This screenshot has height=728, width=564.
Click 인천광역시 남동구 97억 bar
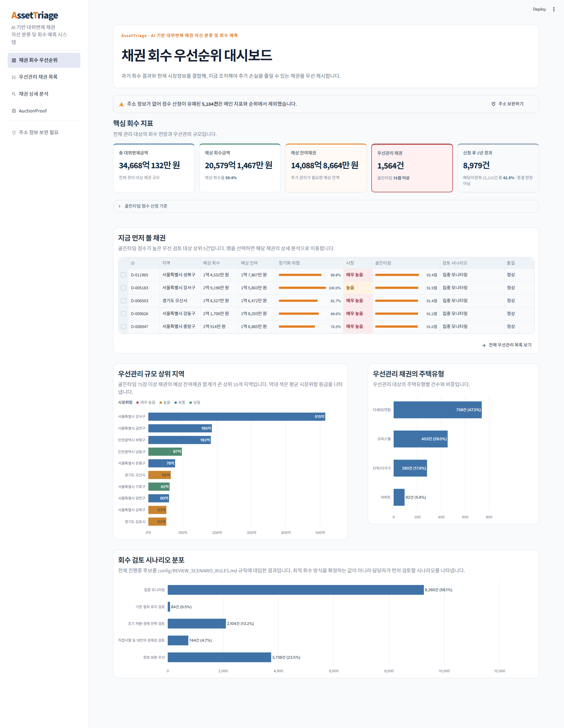pos(165,452)
